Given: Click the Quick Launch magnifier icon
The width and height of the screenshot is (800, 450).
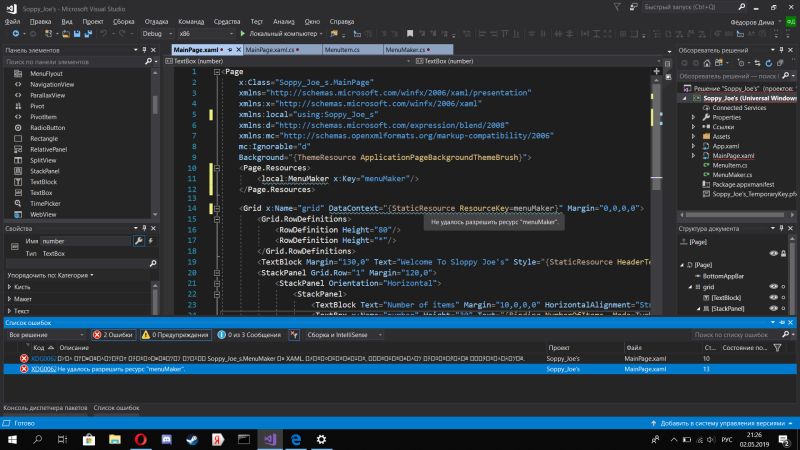Looking at the screenshot, I should point(742,7).
